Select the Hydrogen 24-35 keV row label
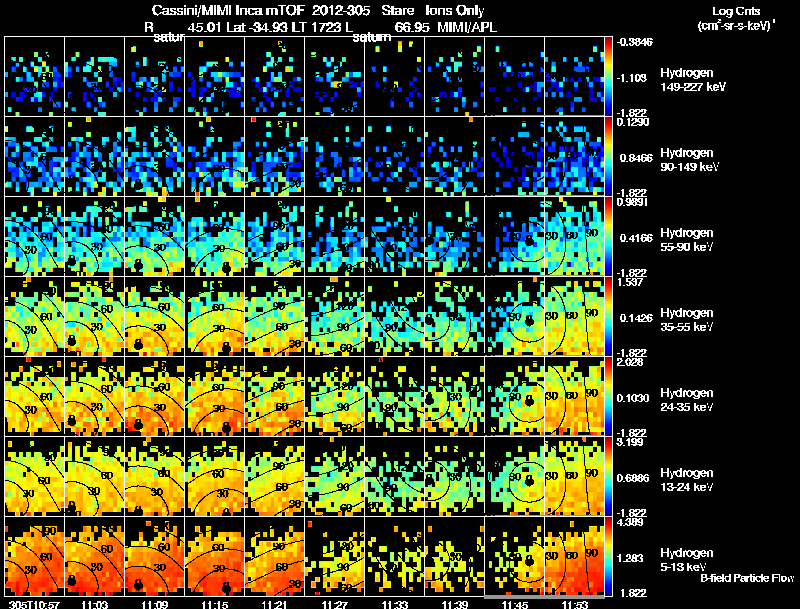Viewport: 800px width, 609px height. 687,400
